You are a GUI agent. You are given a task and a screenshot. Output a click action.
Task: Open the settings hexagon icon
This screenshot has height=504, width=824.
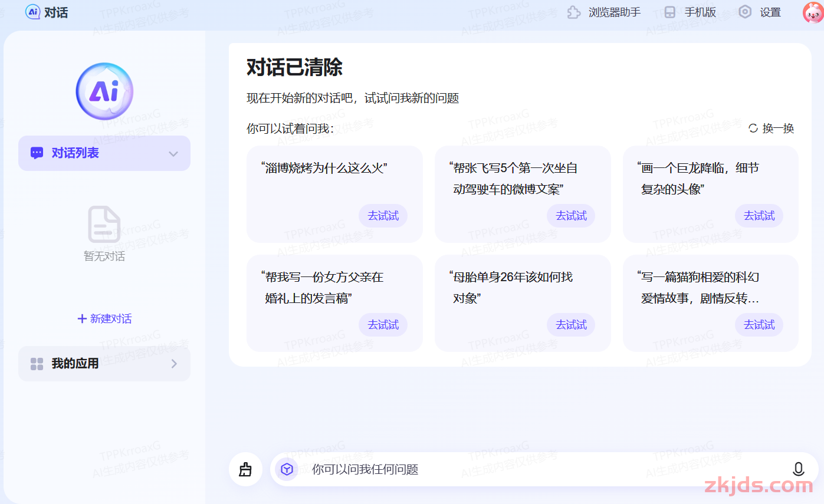746,12
